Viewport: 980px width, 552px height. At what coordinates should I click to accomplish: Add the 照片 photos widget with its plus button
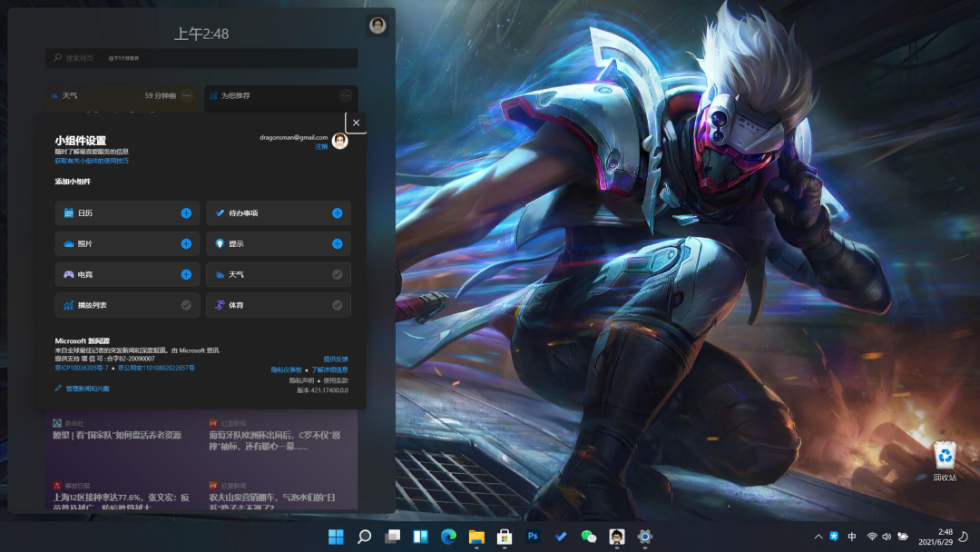click(186, 244)
